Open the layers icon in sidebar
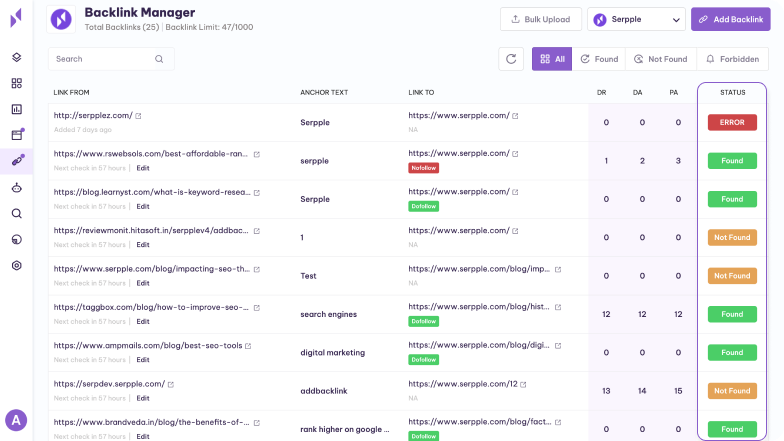784x441 pixels. click(16, 58)
